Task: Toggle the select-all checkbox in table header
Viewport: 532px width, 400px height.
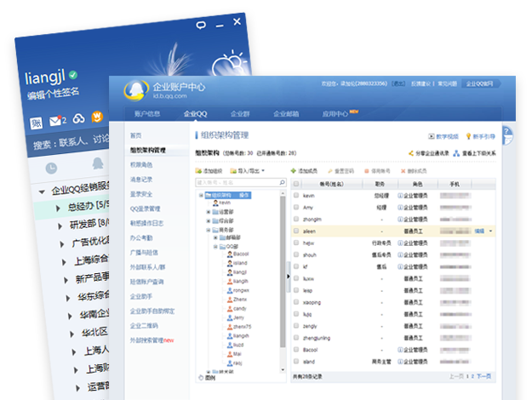Action: tap(296, 184)
